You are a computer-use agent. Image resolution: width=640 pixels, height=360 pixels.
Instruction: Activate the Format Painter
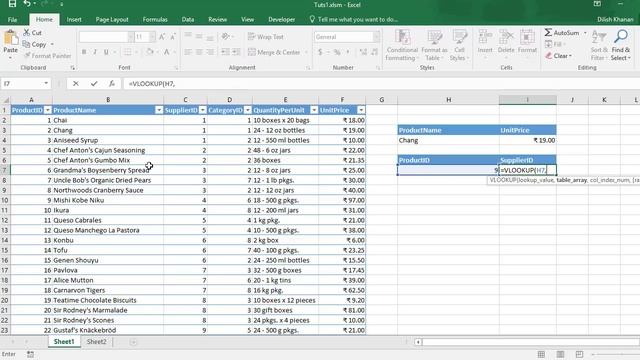[x=47, y=56]
